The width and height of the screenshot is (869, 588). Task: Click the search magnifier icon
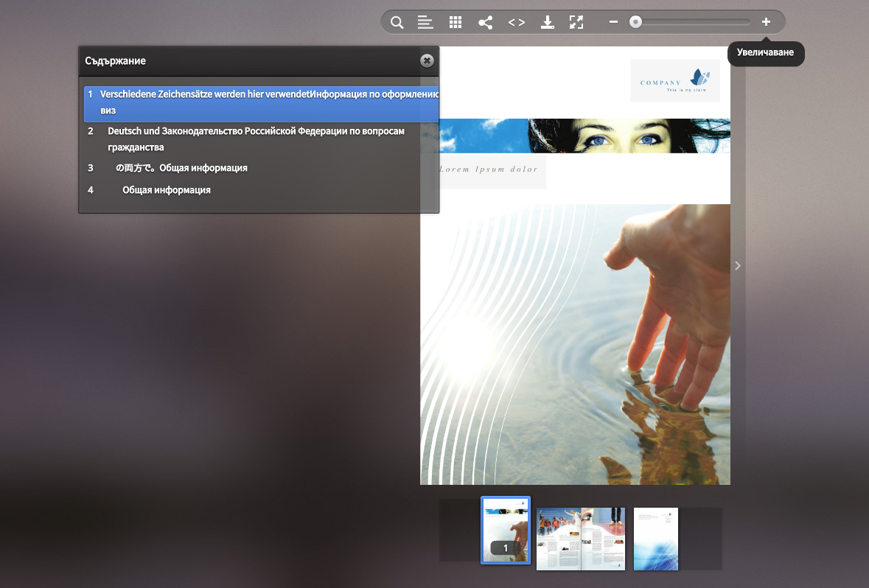397,22
